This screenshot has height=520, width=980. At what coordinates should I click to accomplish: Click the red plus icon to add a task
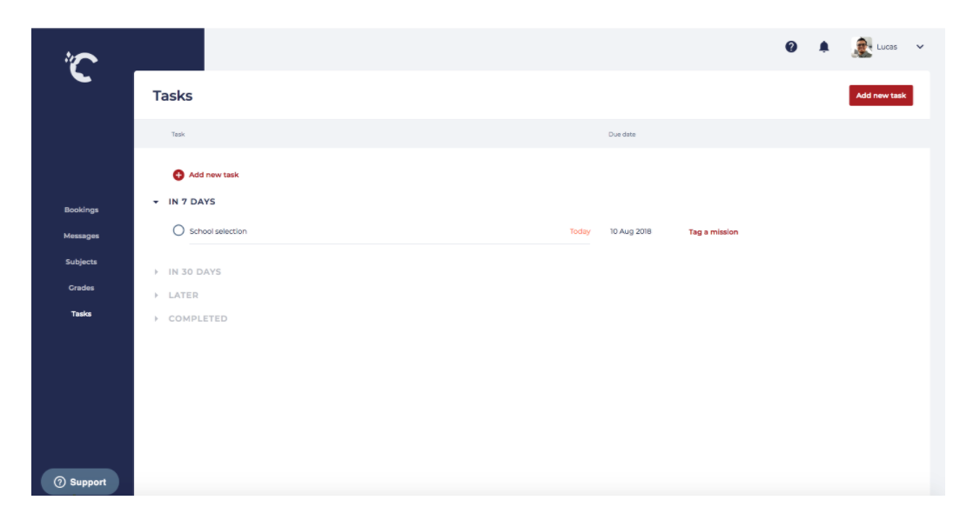pos(178,175)
